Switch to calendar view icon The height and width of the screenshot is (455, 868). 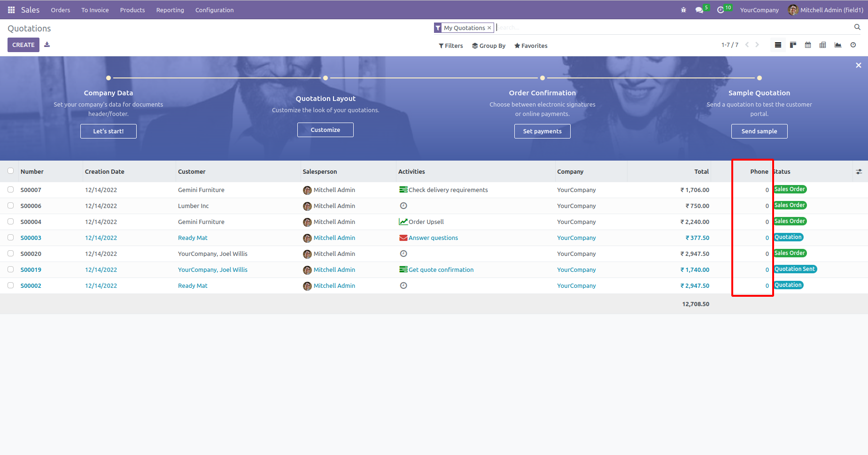[808, 45]
